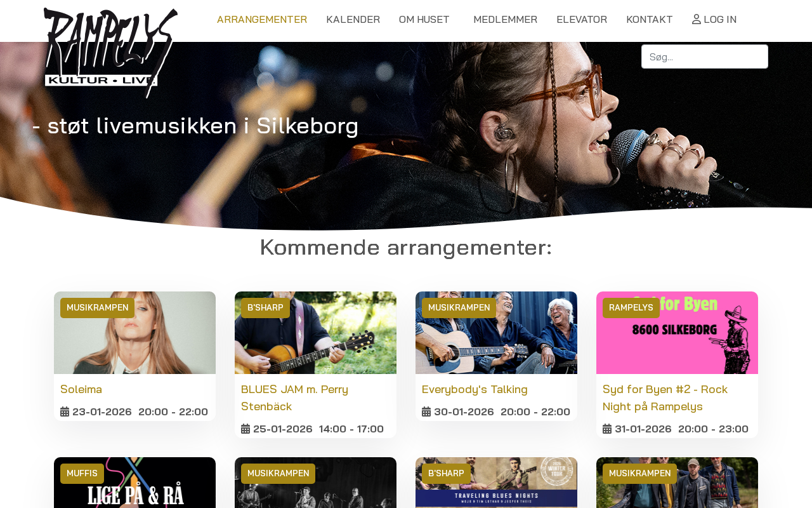
Task: Open the Arrangementer menu item
Action: [x=262, y=20]
